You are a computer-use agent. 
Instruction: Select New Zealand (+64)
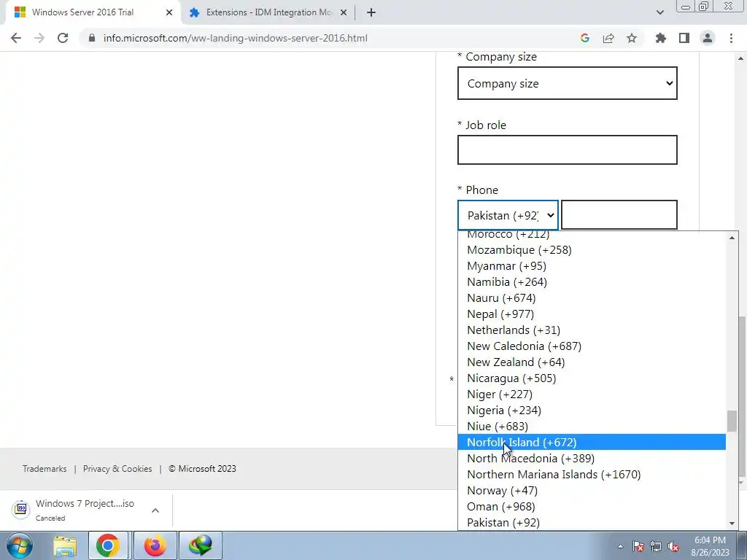592,362
